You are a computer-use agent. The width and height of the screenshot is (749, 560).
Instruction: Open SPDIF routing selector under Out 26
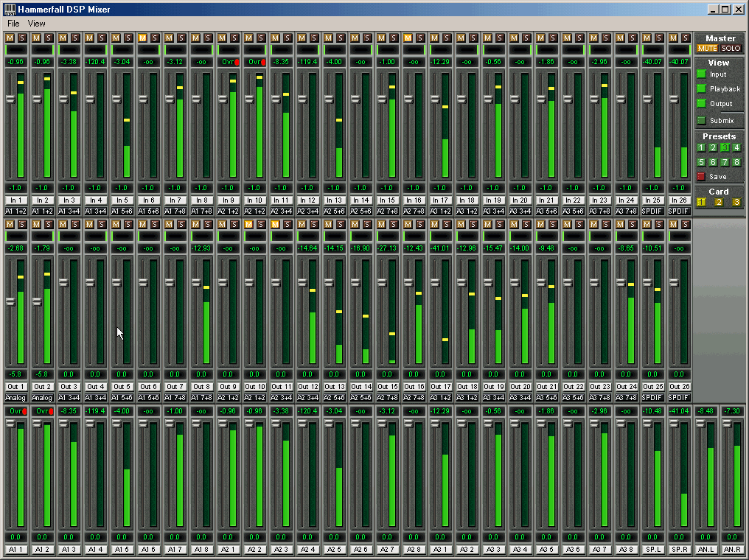[x=679, y=398]
